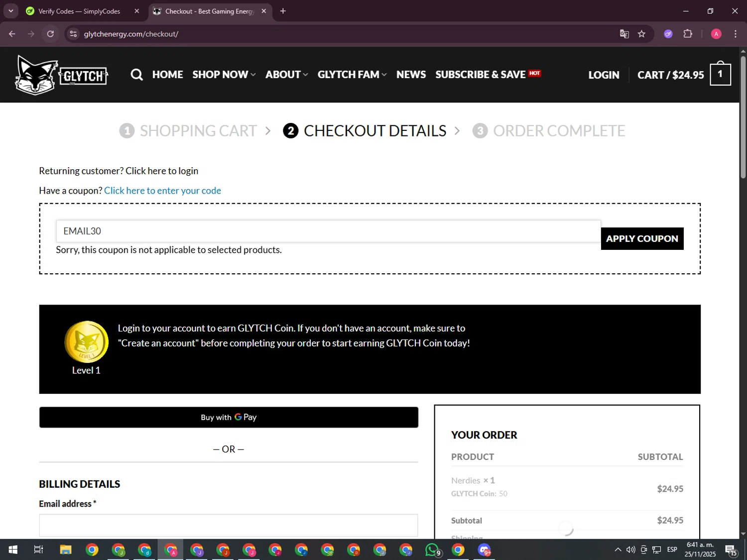747x560 pixels.
Task: Open WhatsApp from the taskbar
Action: coord(432,550)
